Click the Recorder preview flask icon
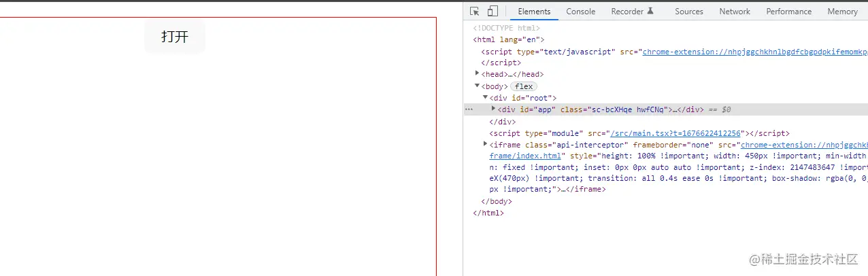Screen dimensions: 868x276 pyautogui.click(x=650, y=11)
